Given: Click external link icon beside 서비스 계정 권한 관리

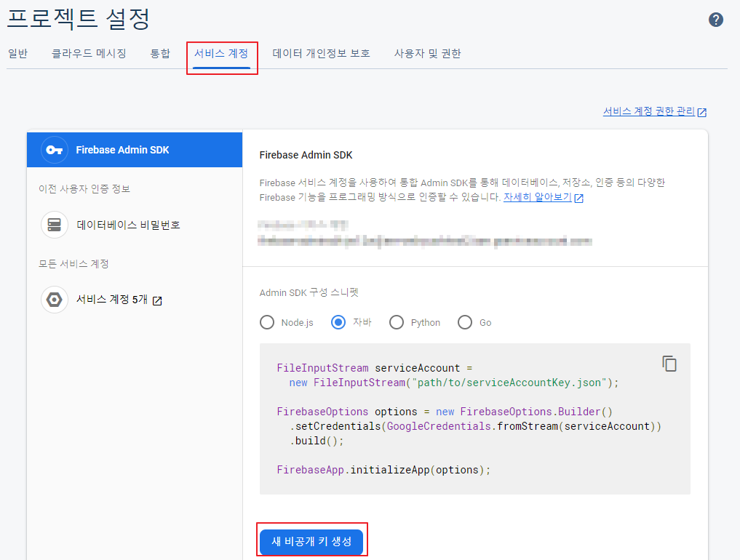Looking at the screenshot, I should coord(701,112).
